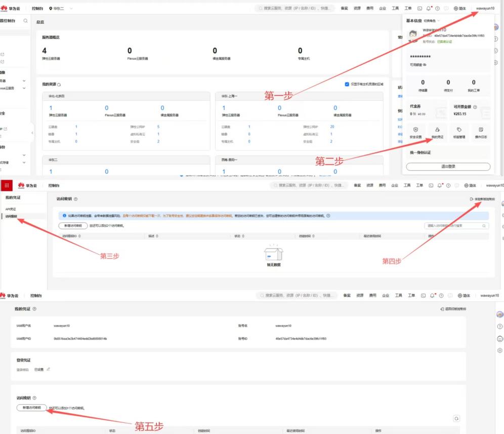
Task: Open 费用 menu in top screenshot header
Action: click(x=370, y=9)
